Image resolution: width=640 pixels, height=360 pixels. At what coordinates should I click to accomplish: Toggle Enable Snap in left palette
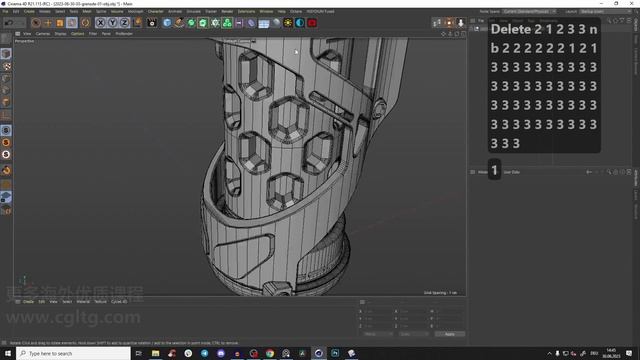pos(6,170)
